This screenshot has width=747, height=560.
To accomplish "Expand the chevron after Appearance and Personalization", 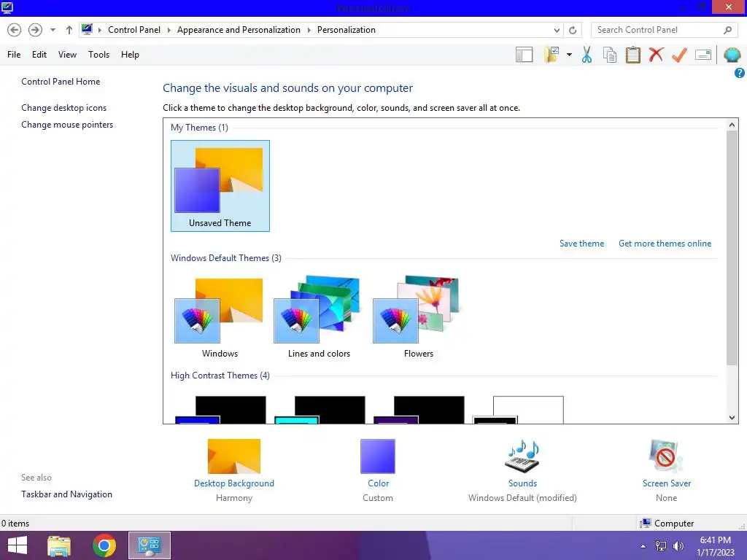I will [309, 30].
